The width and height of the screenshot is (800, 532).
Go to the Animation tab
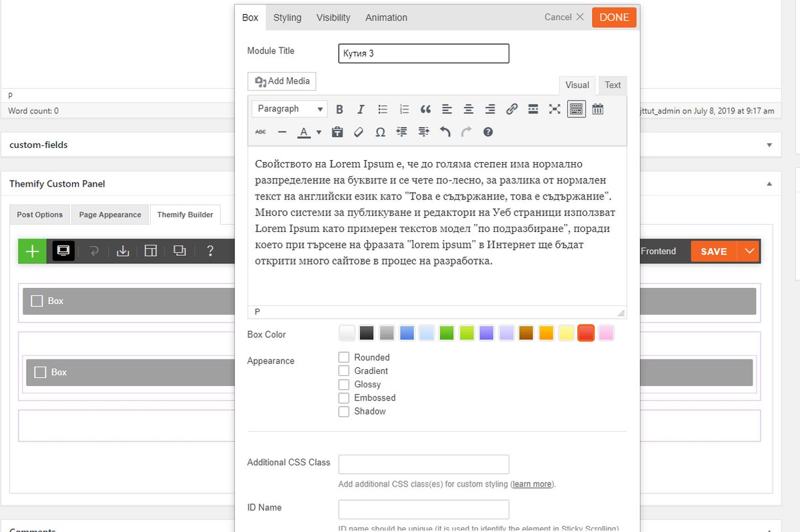tap(386, 18)
